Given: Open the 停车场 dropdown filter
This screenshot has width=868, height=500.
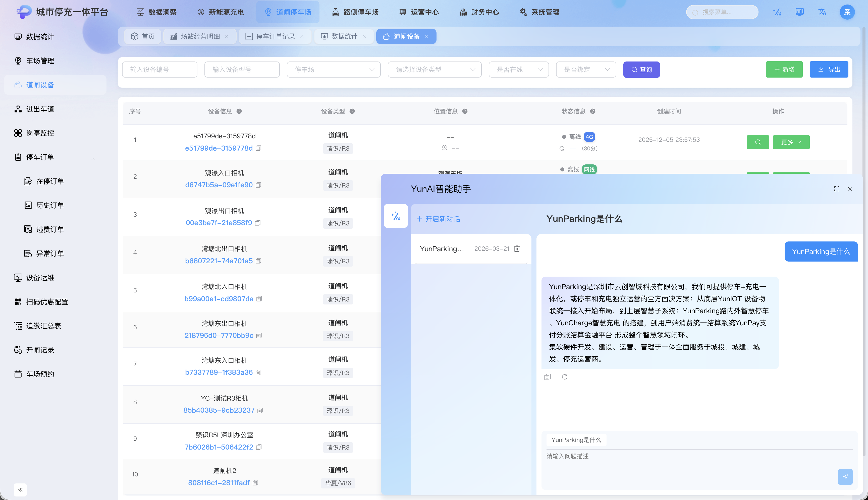Looking at the screenshot, I should 333,70.
